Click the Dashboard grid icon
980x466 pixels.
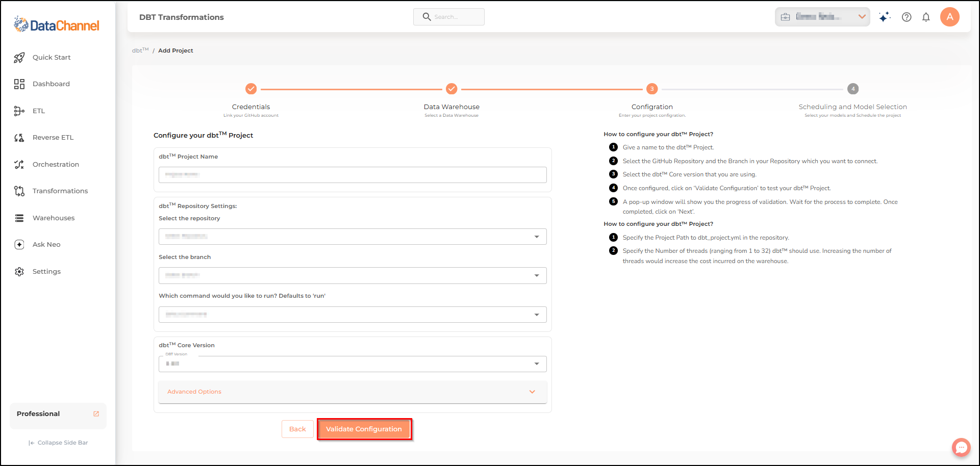tap(19, 84)
